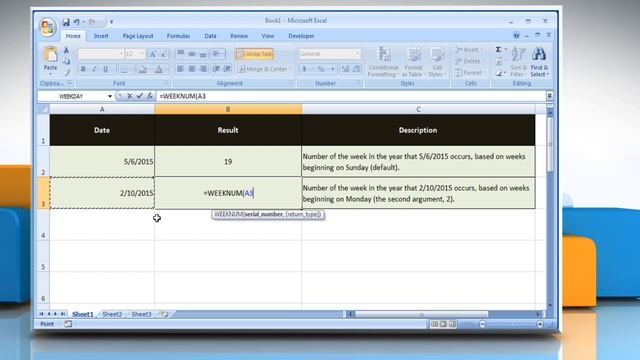Toggle Wrap Text on

[x=255, y=54]
